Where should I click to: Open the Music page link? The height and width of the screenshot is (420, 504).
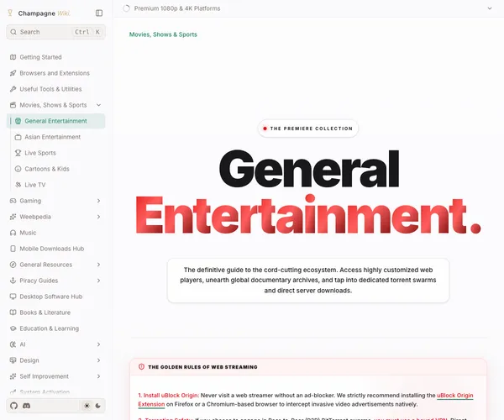click(x=28, y=233)
